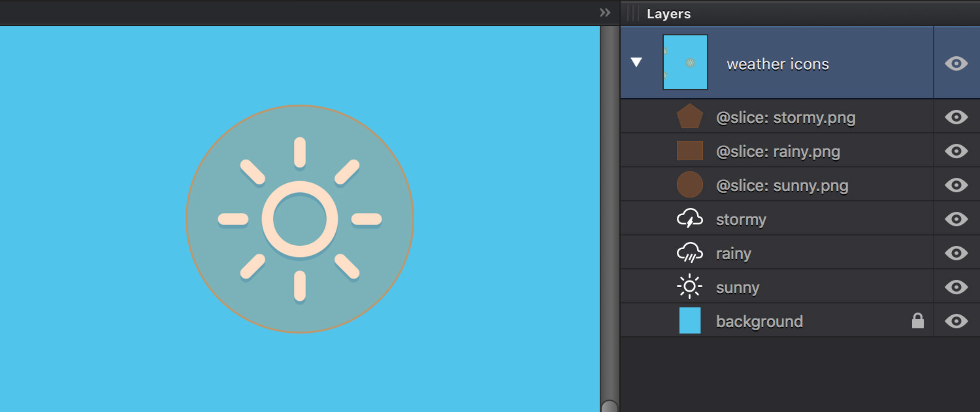
Task: Click the background layer blue swatch thumbnail
Action: [690, 320]
